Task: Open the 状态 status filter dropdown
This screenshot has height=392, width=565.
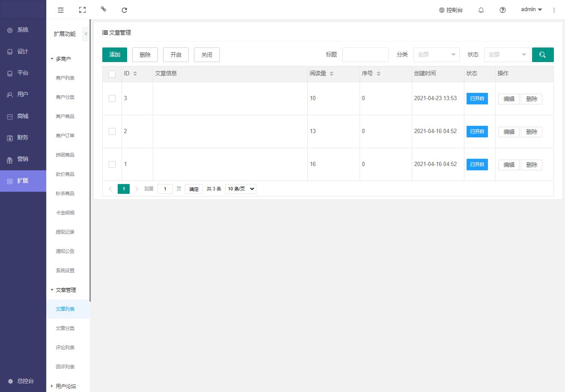Action: [507, 55]
